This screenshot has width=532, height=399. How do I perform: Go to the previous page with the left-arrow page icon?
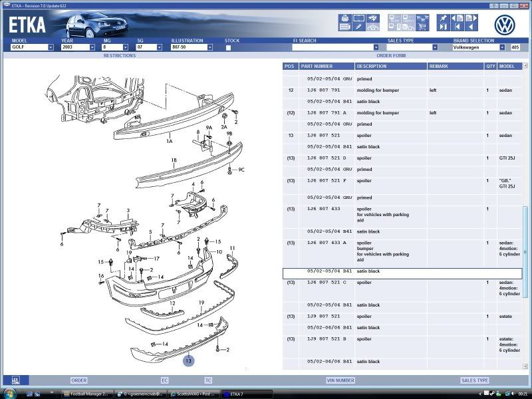(x=457, y=19)
